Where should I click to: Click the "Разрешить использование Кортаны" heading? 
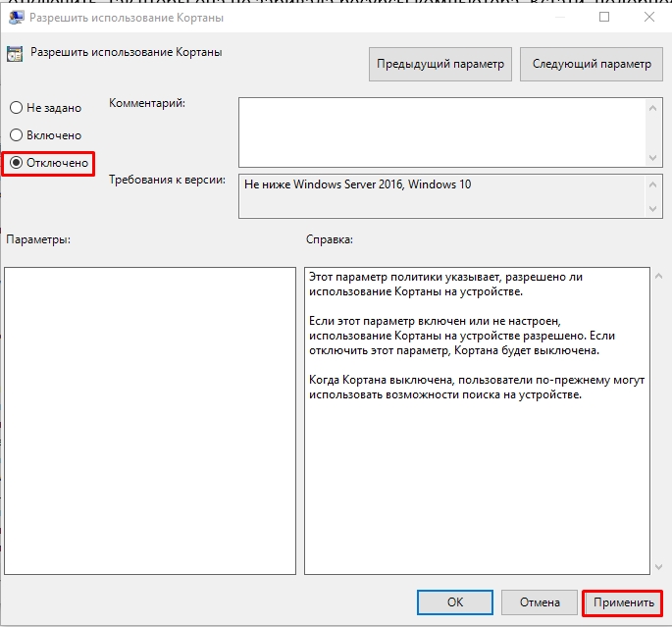[126, 52]
